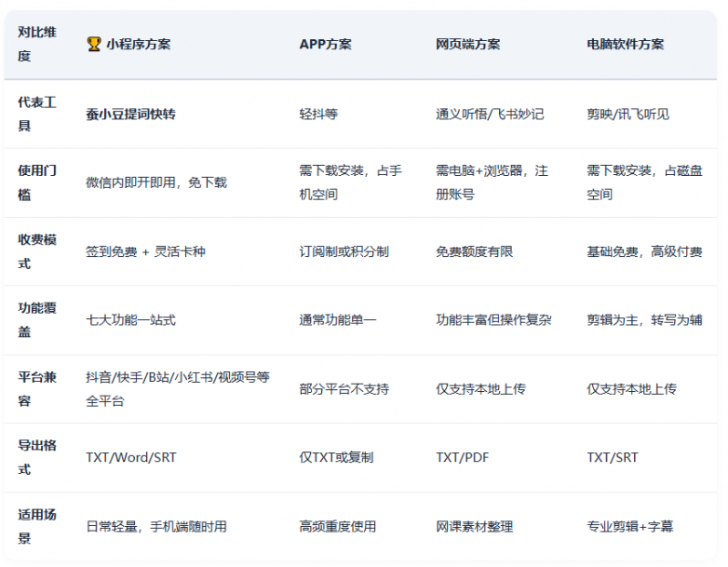Click 仅支持本地上传 in 电脑软件方案 column
Image resolution: width=728 pixels, height=567 pixels.
(631, 389)
